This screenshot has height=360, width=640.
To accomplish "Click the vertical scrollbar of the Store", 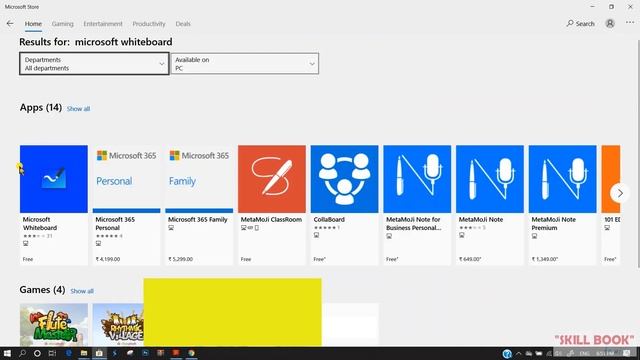I will (637, 153).
